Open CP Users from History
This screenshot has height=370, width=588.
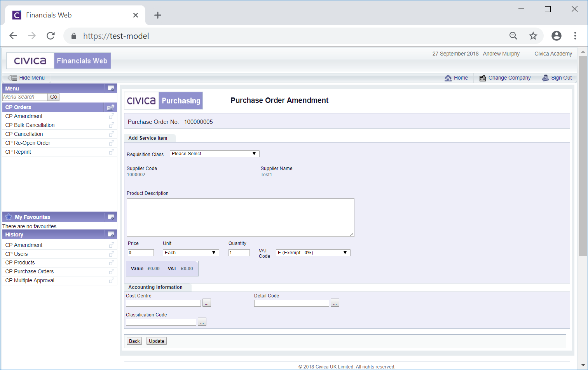[x=16, y=254]
